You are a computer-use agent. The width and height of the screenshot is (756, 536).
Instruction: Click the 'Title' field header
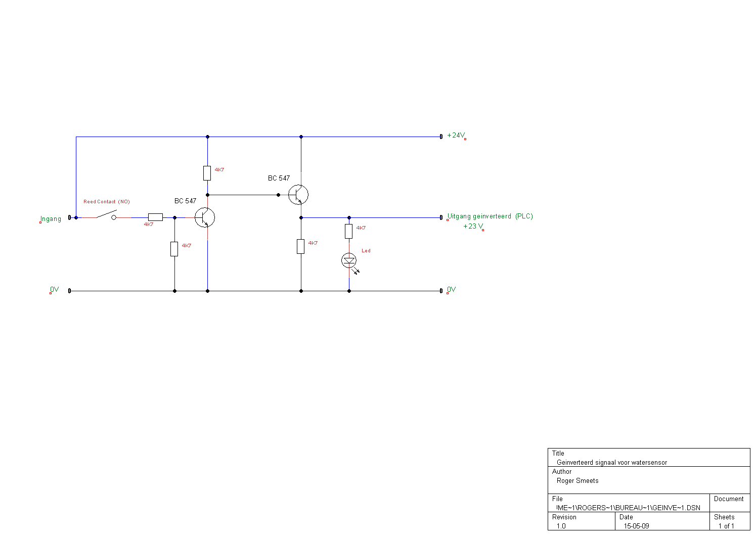[x=558, y=454]
